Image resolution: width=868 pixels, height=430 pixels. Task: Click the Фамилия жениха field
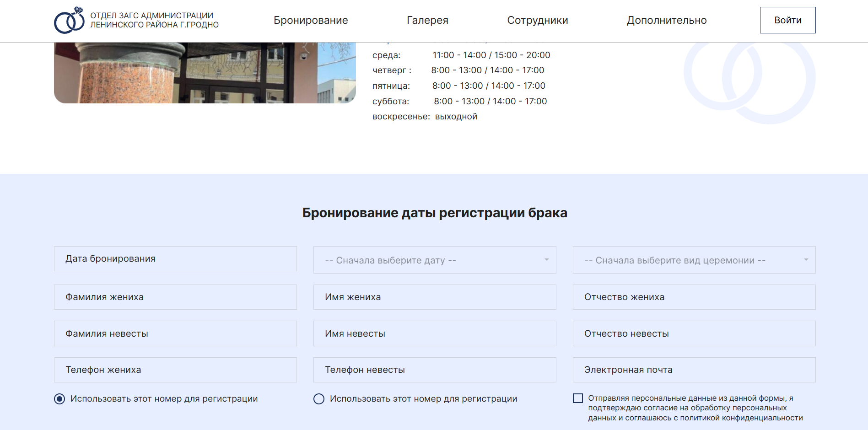click(175, 297)
